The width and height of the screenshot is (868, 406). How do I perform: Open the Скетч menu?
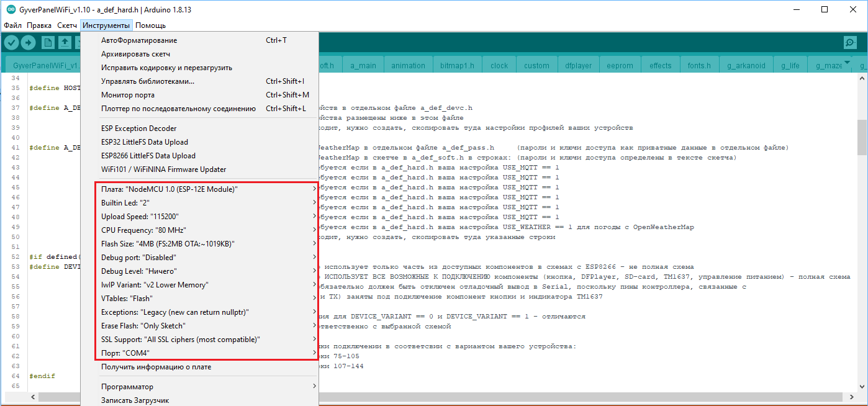pos(67,25)
